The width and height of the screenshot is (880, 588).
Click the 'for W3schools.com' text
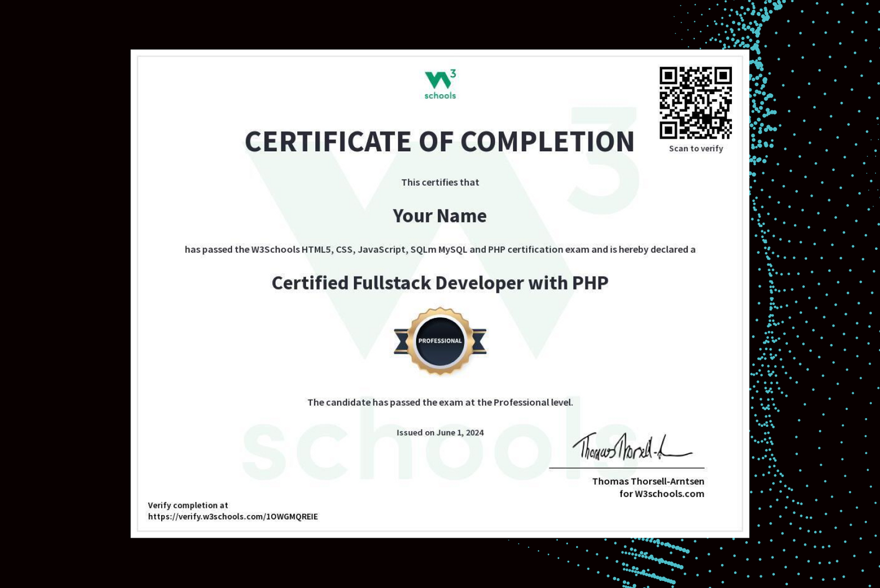click(661, 494)
